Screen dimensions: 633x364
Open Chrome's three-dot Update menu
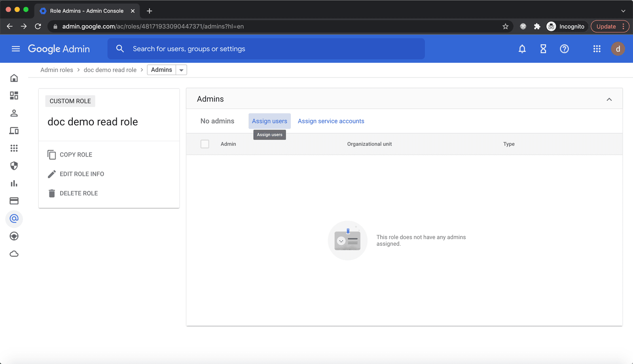pyautogui.click(x=624, y=26)
